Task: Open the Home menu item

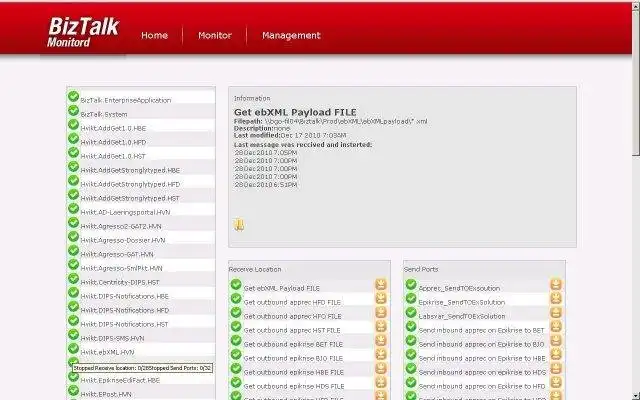Action: pos(154,36)
